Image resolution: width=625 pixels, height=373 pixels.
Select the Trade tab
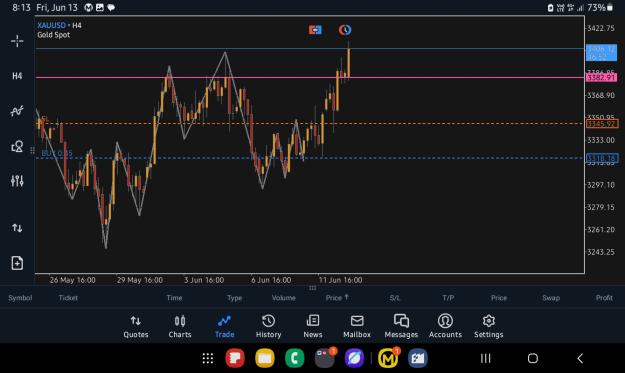pyautogui.click(x=224, y=327)
